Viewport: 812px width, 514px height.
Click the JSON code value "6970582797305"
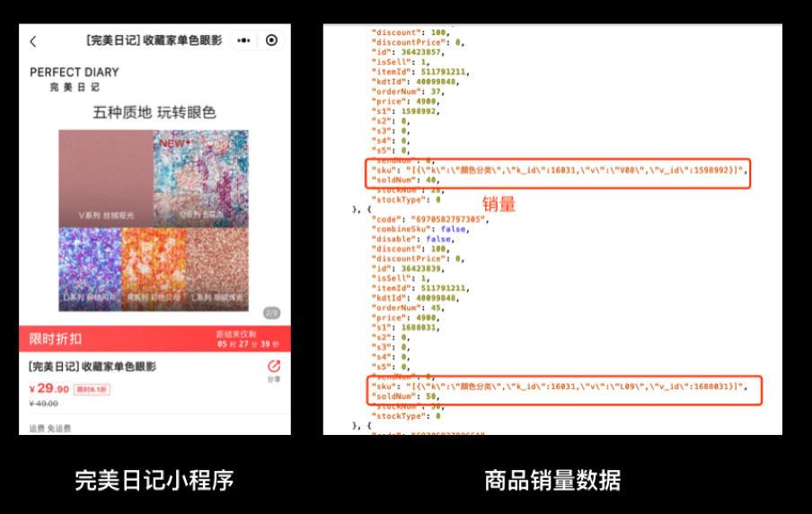(x=448, y=219)
